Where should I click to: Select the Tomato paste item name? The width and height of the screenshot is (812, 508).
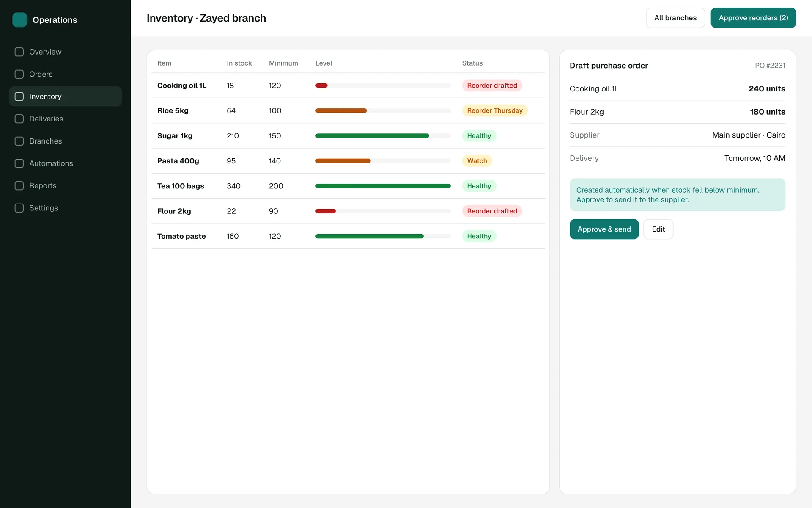tap(181, 236)
